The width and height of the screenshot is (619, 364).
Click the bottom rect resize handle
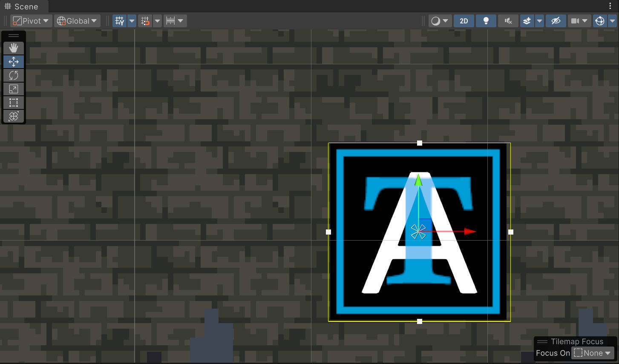[420, 321]
